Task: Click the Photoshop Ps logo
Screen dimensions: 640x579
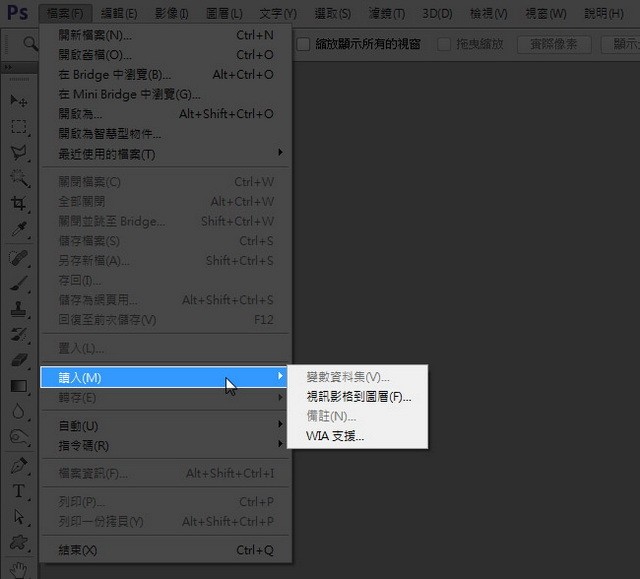Action: point(18,13)
